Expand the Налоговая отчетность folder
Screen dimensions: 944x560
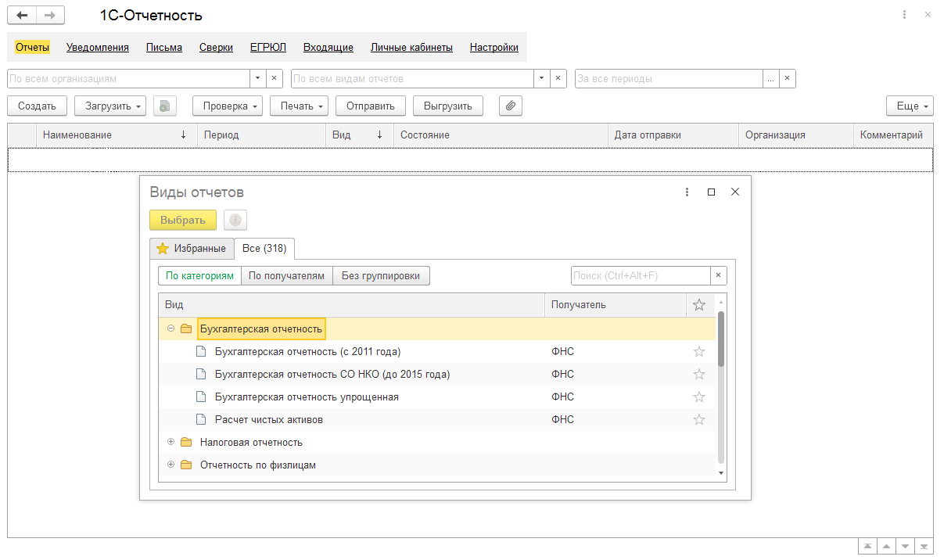(170, 442)
